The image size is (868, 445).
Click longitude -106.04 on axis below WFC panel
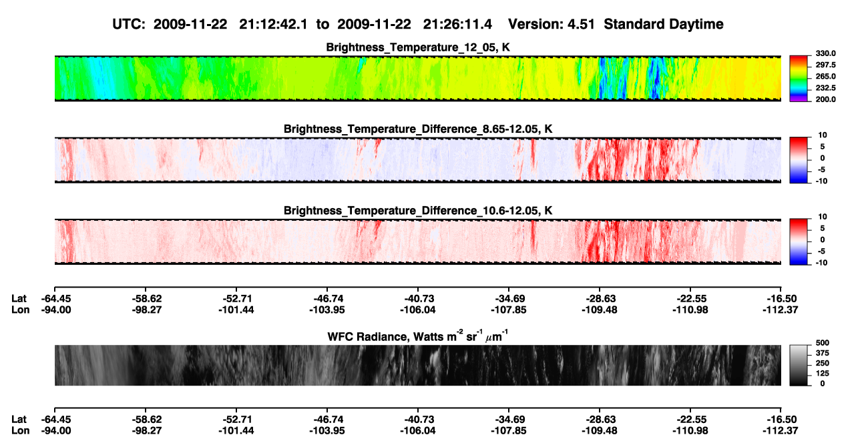418,430
